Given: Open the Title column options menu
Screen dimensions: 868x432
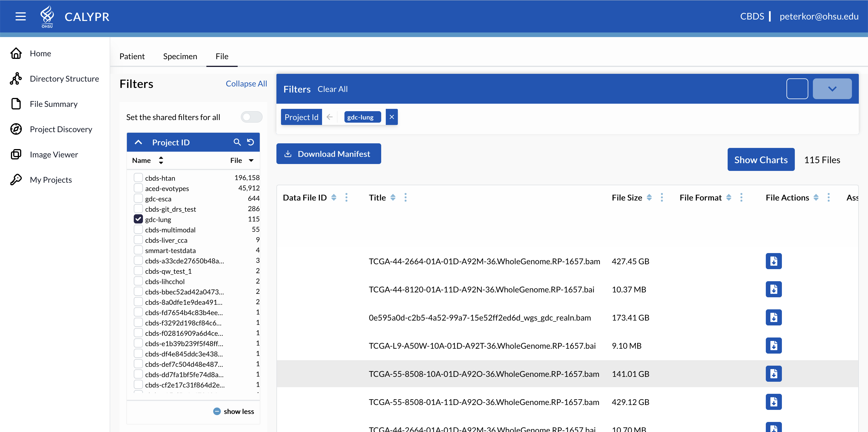Looking at the screenshot, I should pos(405,197).
